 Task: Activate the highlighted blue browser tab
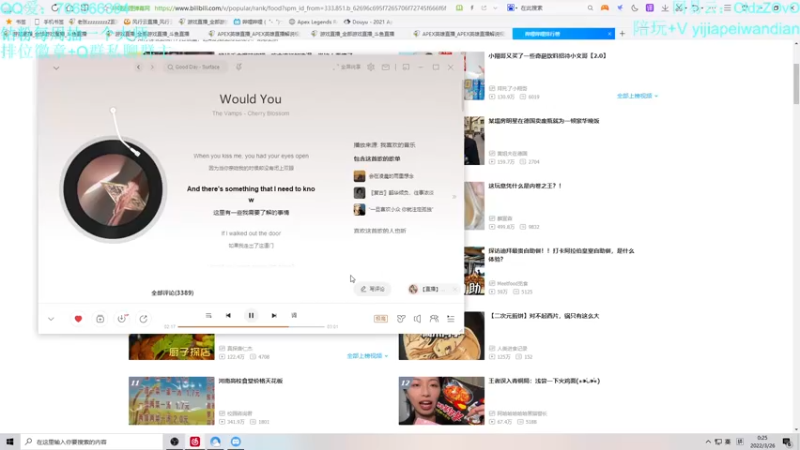[564, 34]
